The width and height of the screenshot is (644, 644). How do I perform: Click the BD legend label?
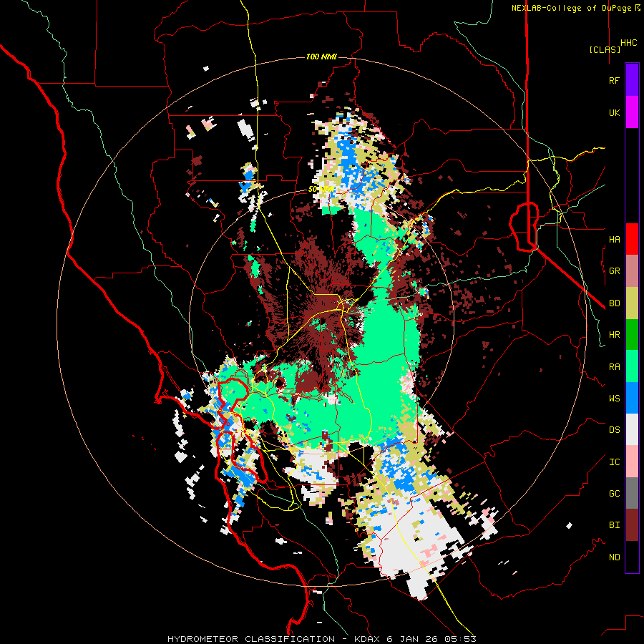[614, 303]
